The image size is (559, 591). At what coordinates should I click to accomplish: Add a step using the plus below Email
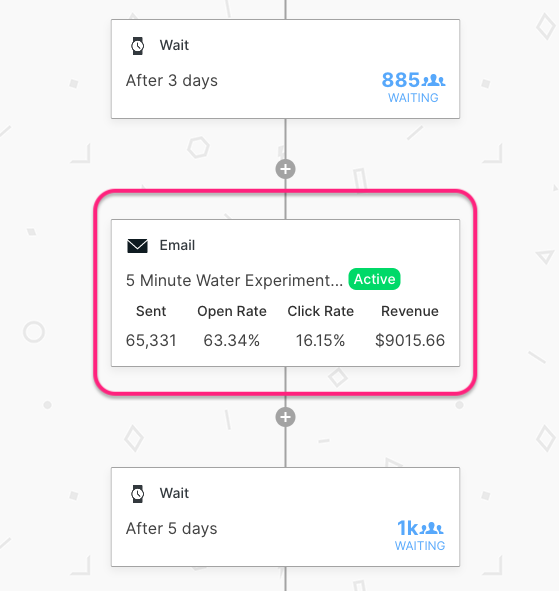(285, 417)
